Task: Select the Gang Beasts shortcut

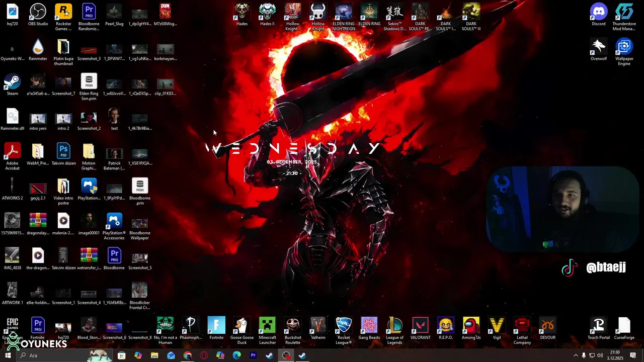Action: pos(369,328)
